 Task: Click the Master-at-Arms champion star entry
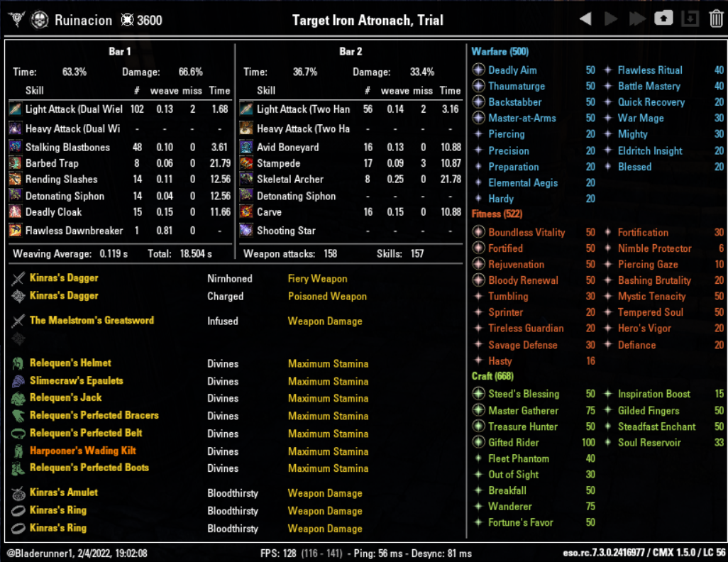[534, 118]
